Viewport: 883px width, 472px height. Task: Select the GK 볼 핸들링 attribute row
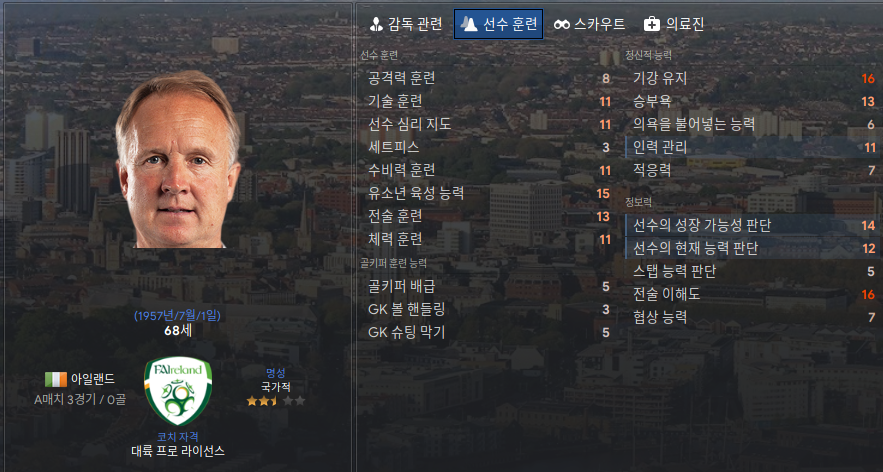[488, 310]
